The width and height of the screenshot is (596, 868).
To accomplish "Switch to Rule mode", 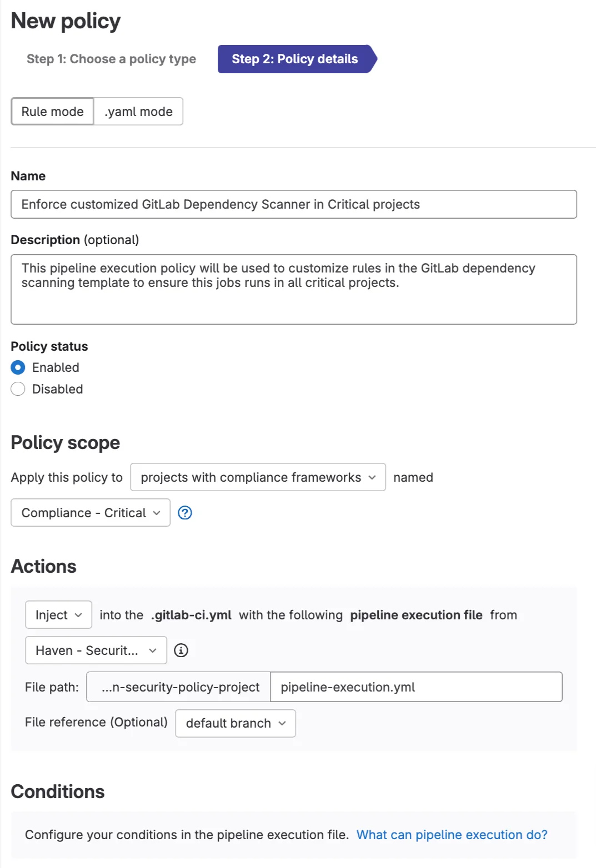I will point(52,112).
